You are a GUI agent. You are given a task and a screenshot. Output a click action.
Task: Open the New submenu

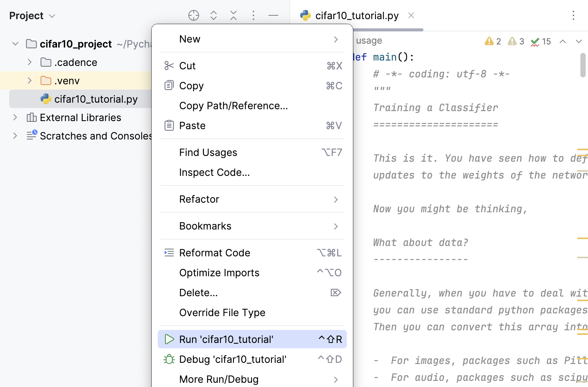pos(252,39)
